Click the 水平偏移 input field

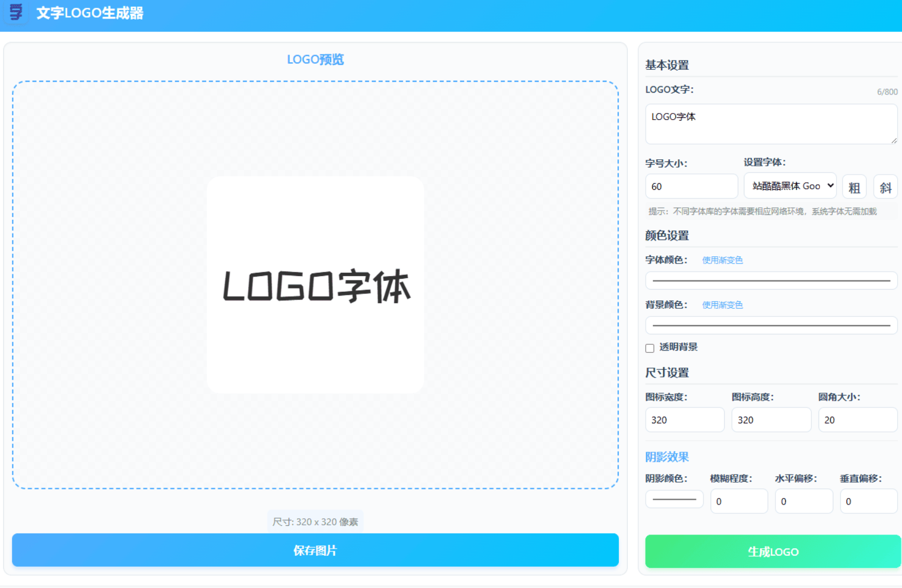click(x=803, y=501)
